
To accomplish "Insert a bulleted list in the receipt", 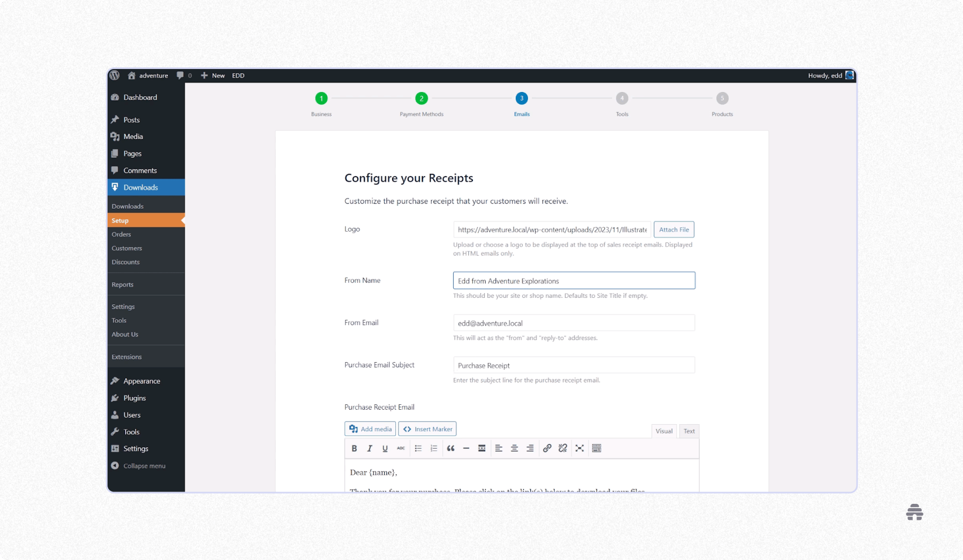I will (x=418, y=448).
